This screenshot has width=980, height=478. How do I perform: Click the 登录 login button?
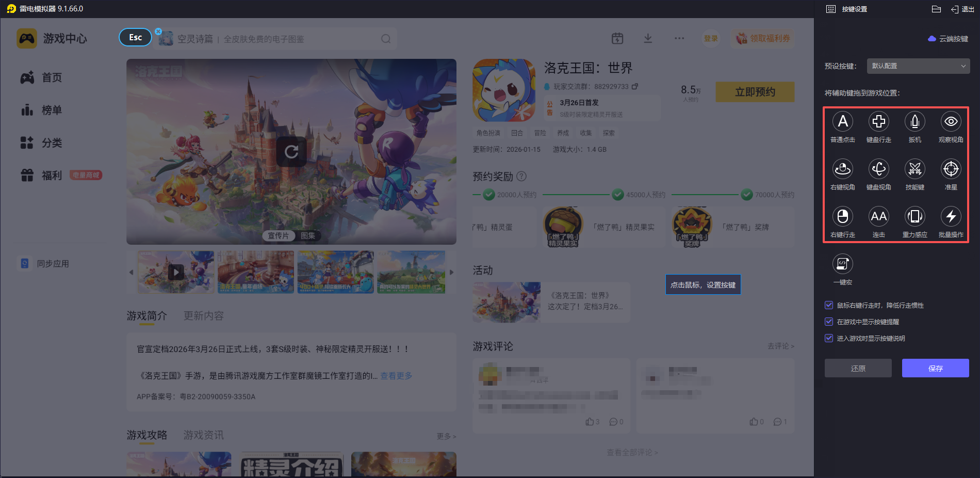click(x=711, y=38)
